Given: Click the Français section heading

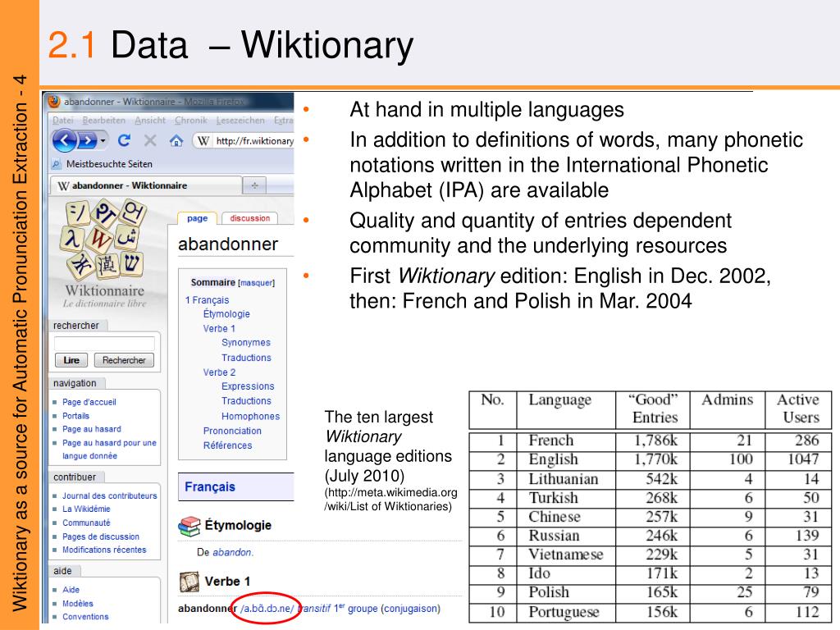Looking at the screenshot, I should pyautogui.click(x=210, y=486).
